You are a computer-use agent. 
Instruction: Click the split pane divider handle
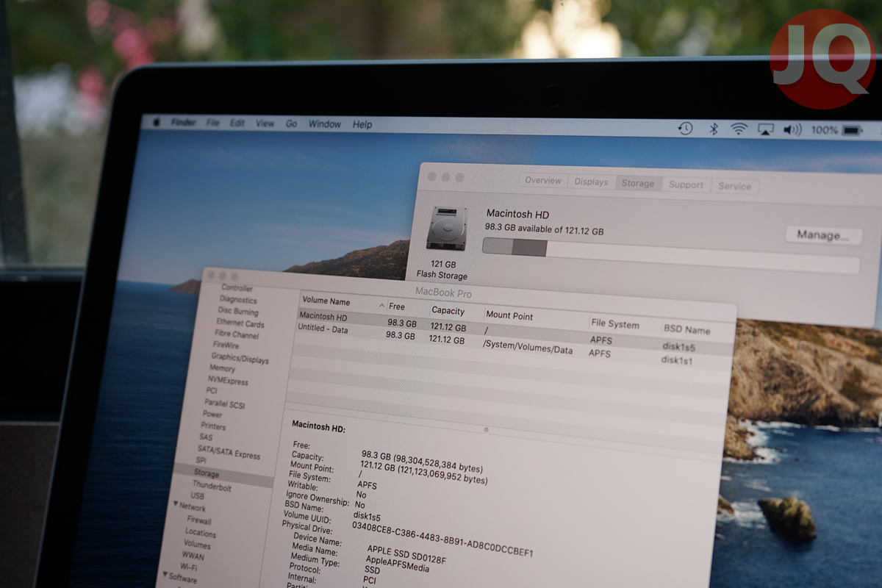click(487, 429)
